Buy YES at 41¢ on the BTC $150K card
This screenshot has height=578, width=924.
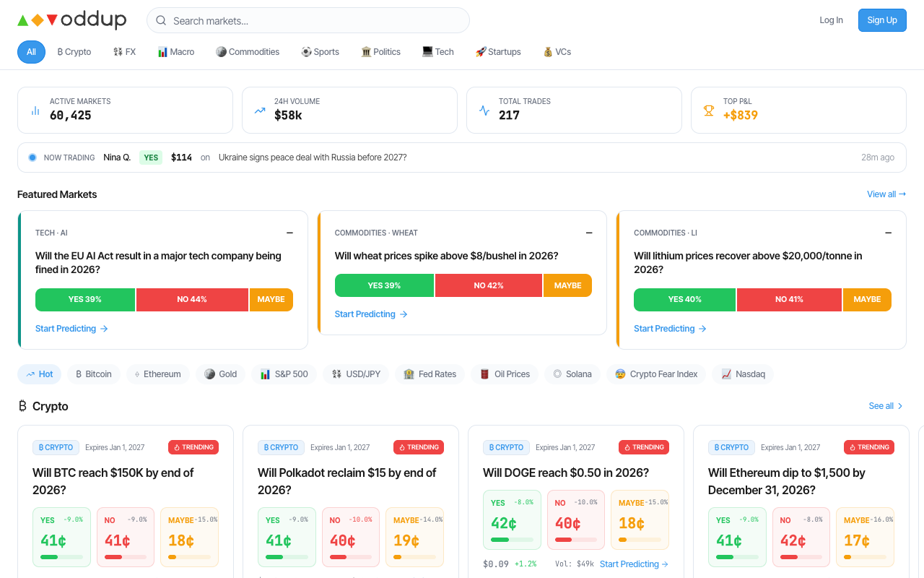[x=61, y=537]
